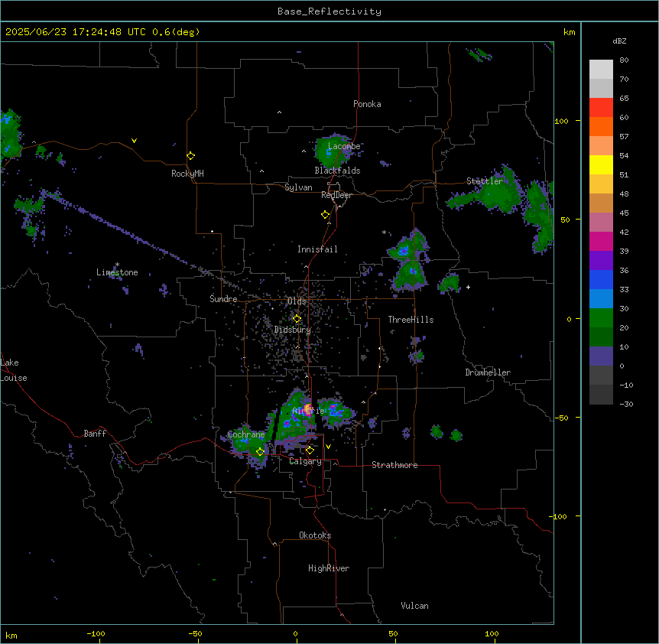Select the white 70–80 dBZ swatch
The height and width of the screenshot is (644, 659).
point(601,70)
